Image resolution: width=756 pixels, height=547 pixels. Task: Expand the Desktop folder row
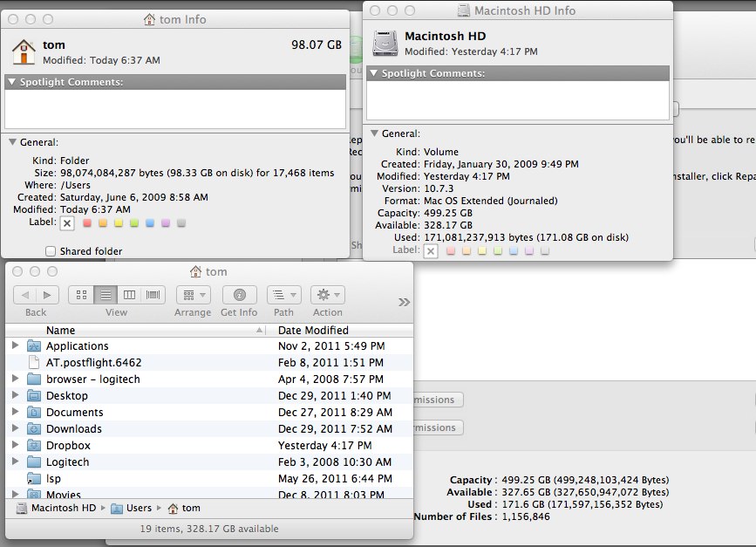pos(15,395)
